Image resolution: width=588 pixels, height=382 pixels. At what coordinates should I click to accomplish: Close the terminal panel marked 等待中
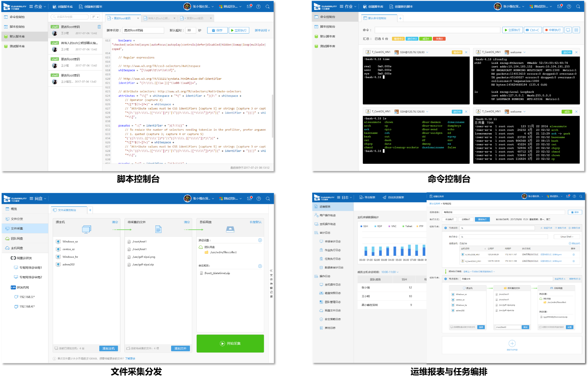click(466, 52)
